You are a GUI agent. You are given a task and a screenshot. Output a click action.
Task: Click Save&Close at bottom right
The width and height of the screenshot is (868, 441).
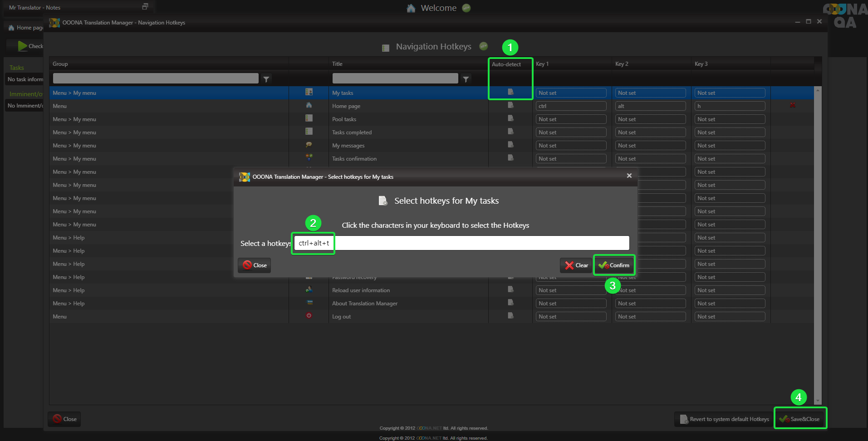pyautogui.click(x=800, y=419)
